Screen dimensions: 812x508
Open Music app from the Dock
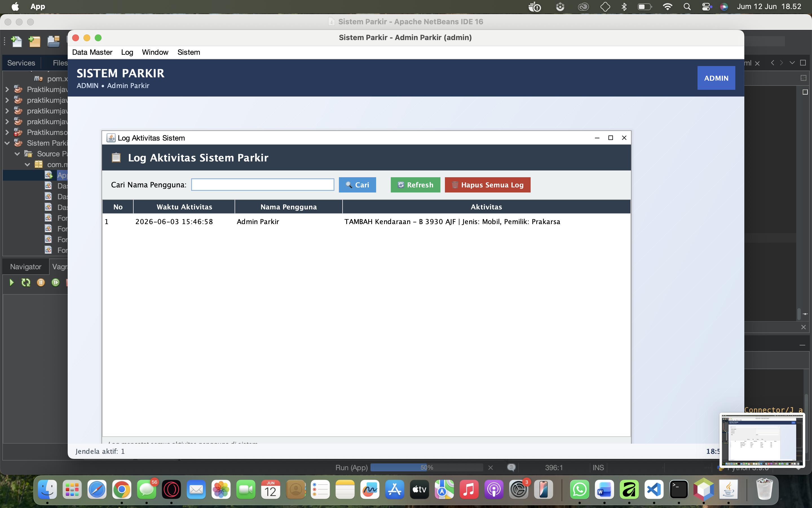tap(469, 490)
